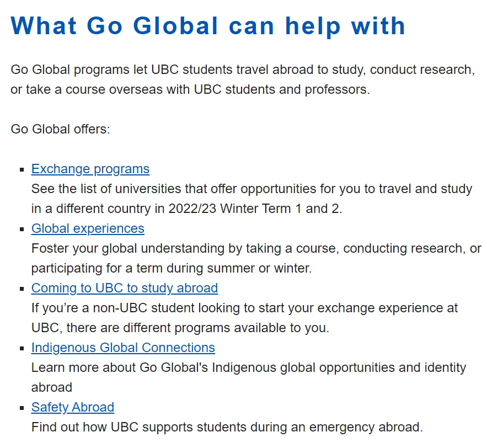This screenshot has height=448, width=487.
Task: Open the Indigenous Global Connections link
Action: coord(123,348)
